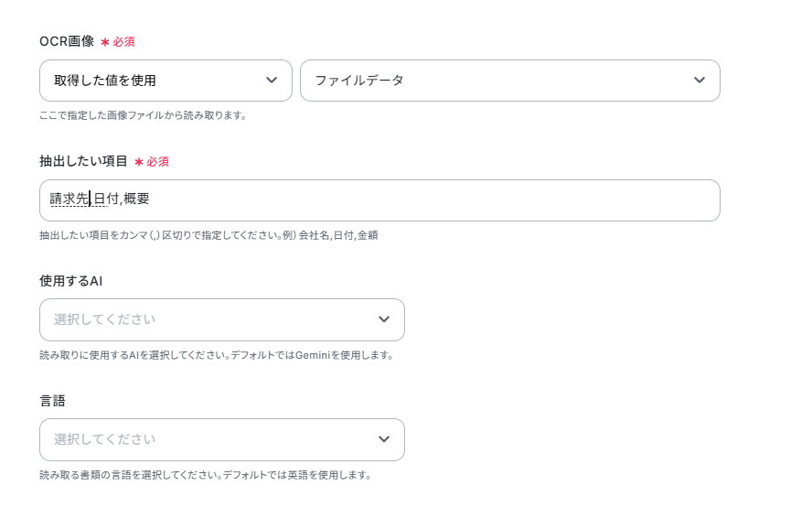The image size is (812, 507).
Task: Click the 抽出したい項目 field label
Action: [83, 161]
